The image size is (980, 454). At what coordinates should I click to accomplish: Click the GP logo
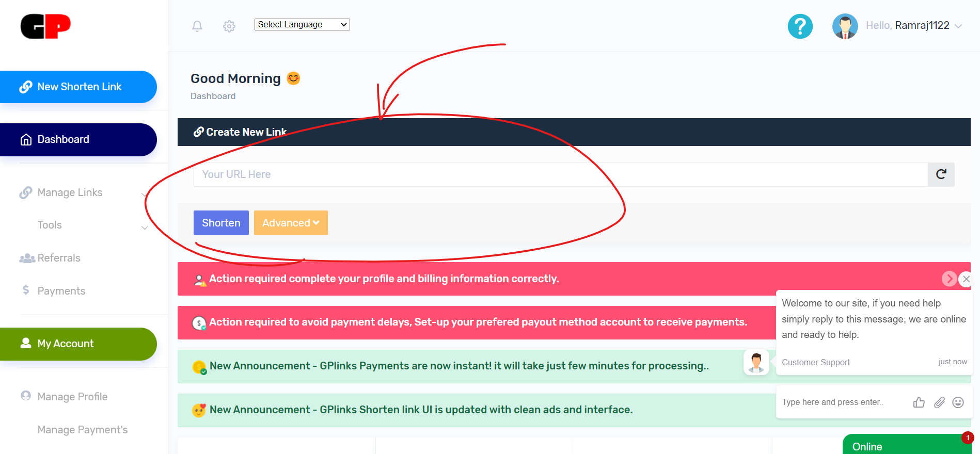click(45, 26)
